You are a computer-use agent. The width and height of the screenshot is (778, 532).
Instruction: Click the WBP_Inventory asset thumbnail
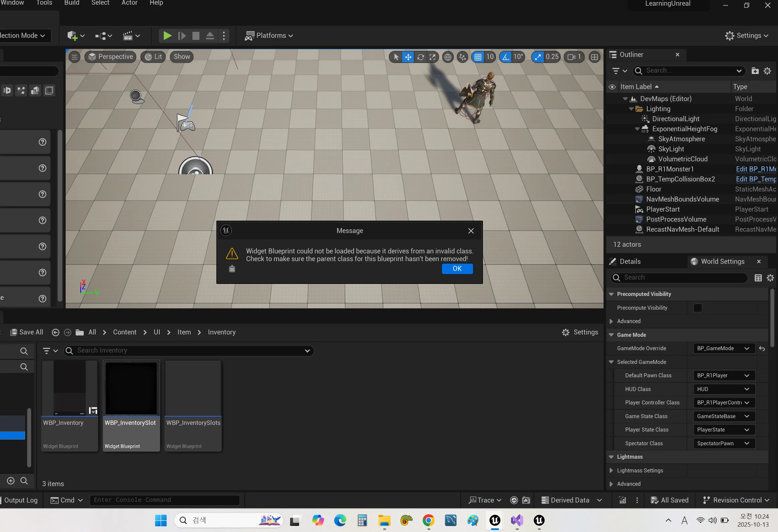pos(70,388)
